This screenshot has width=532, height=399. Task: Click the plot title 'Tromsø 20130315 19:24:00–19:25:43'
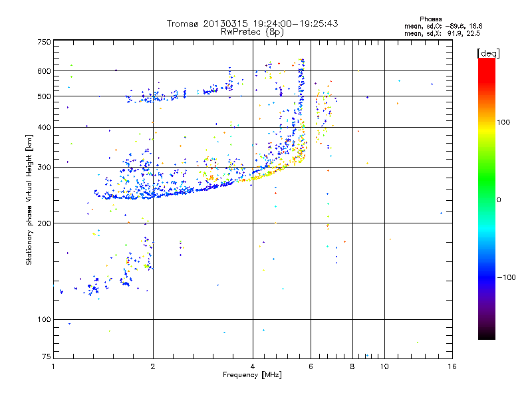click(252, 23)
